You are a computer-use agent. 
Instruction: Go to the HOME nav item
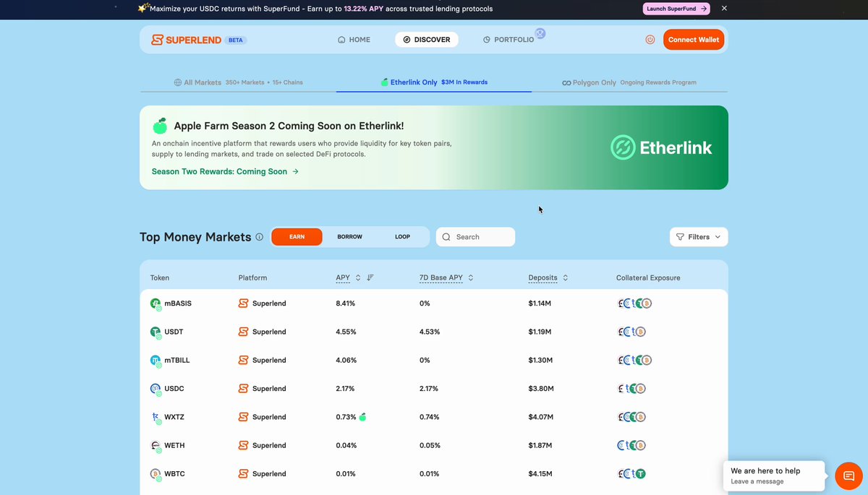(x=354, y=40)
